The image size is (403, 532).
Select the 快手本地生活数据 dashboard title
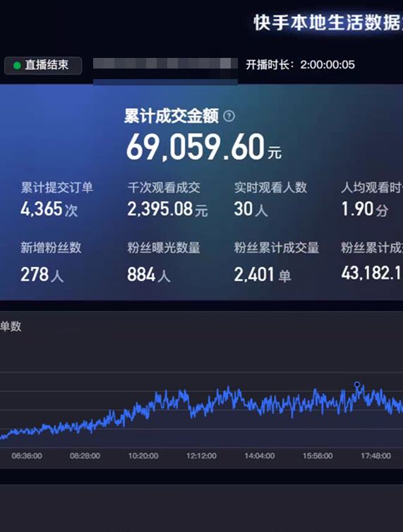328,23
